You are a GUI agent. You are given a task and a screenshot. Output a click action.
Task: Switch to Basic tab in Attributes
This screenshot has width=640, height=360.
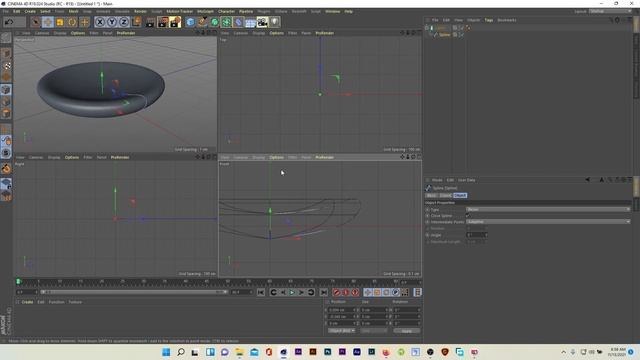point(431,196)
